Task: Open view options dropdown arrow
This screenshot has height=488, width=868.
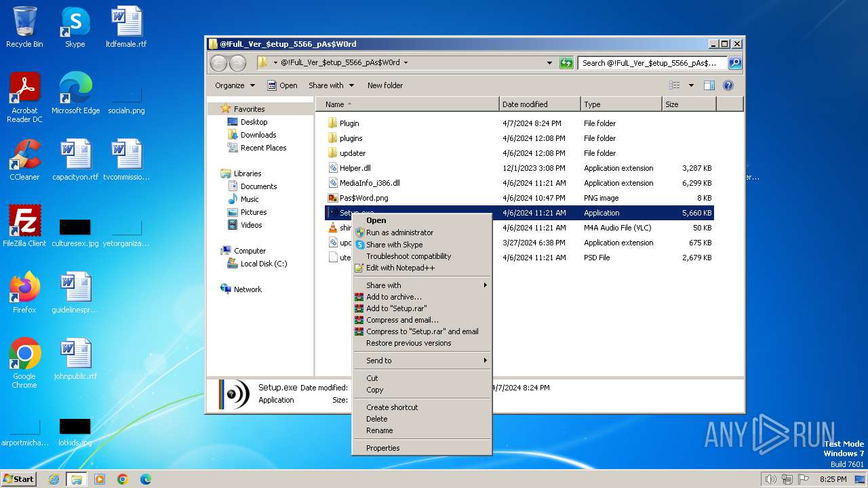Action: point(691,85)
